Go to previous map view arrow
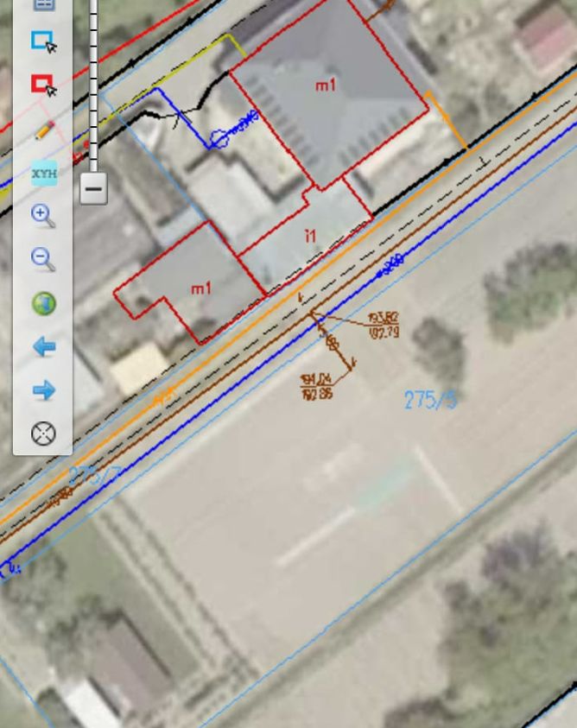The width and height of the screenshot is (577, 728). pyautogui.click(x=44, y=347)
